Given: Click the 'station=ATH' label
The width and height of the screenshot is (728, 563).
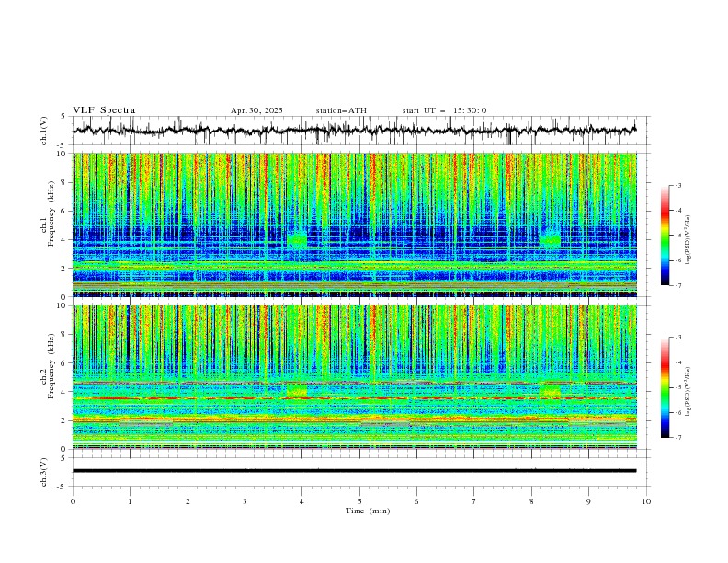Looking at the screenshot, I should pos(341,110).
